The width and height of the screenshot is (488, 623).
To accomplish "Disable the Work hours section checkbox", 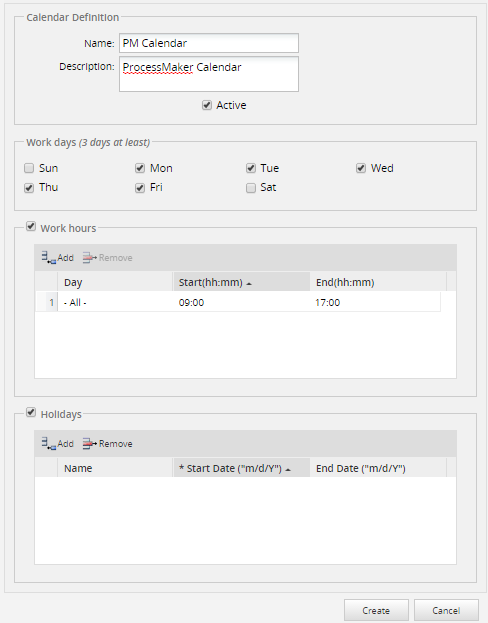I will click(x=31, y=226).
